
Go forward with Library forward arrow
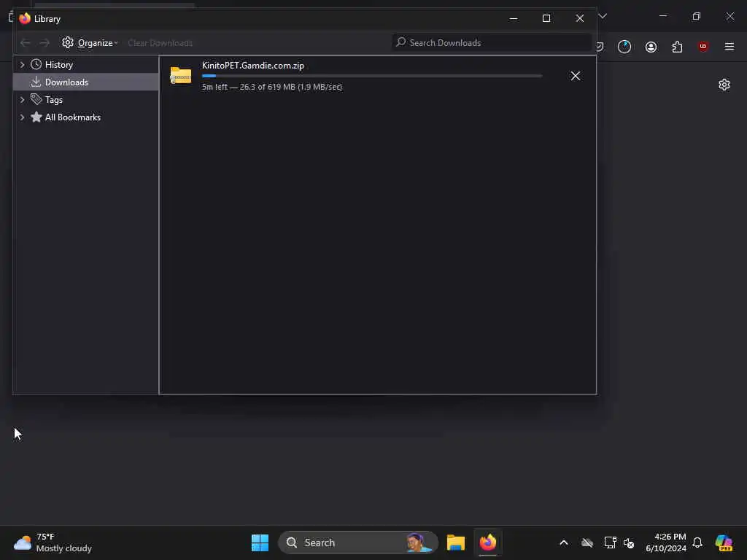[44, 43]
